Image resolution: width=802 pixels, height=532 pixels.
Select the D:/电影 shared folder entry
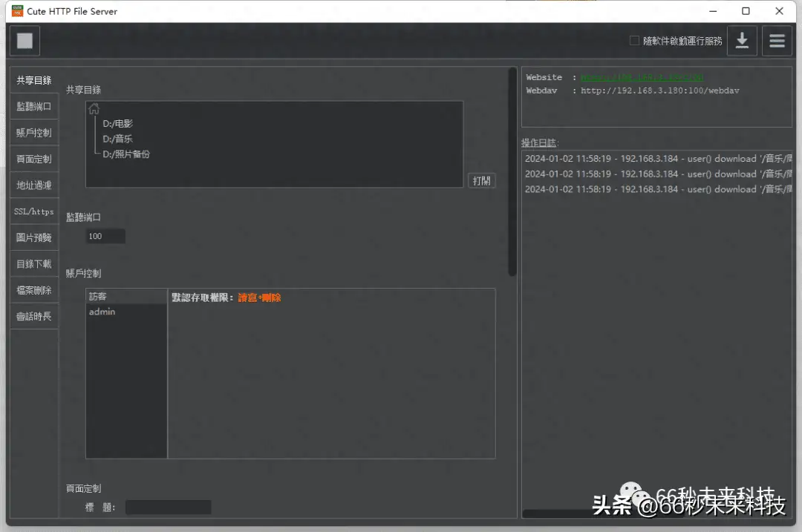(x=118, y=123)
